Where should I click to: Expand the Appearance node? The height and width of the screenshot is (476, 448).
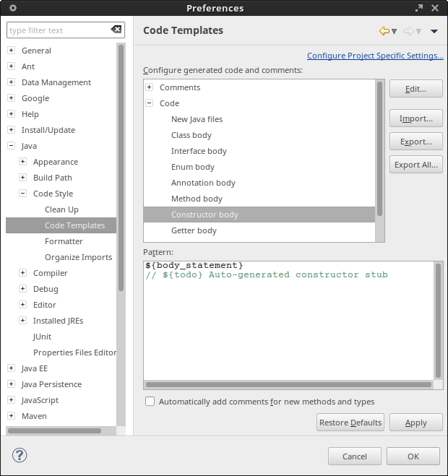(23, 162)
